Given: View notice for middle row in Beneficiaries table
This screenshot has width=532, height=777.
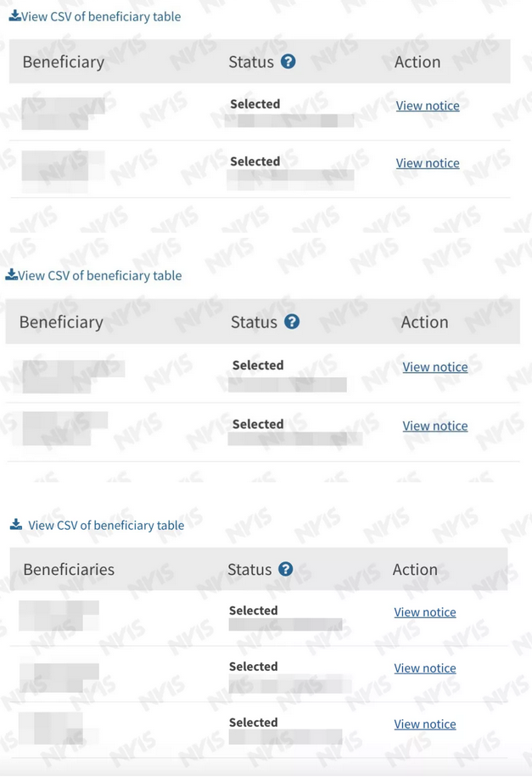Looking at the screenshot, I should (425, 668).
